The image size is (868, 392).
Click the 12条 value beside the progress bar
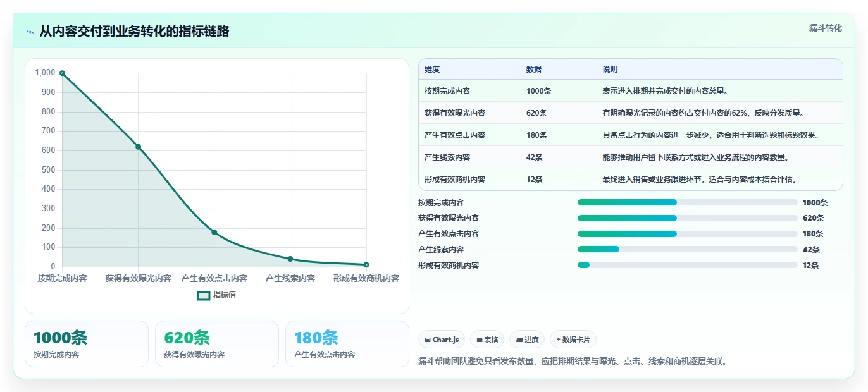[x=811, y=266]
